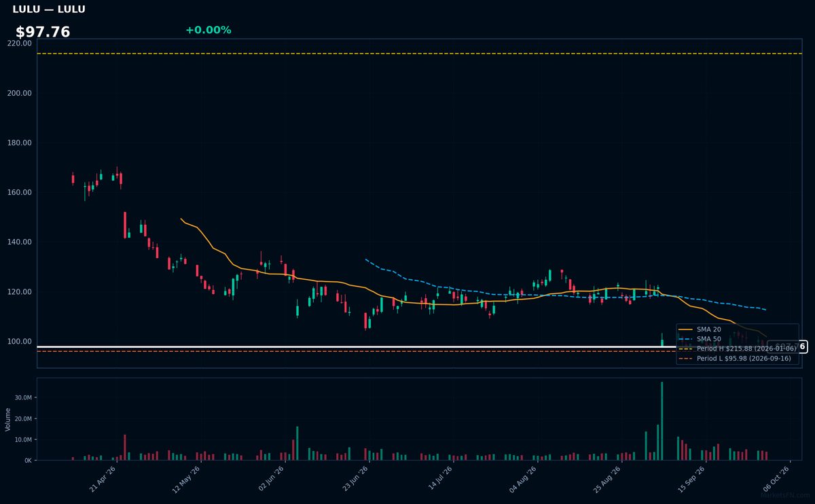The image size is (815, 504).
Task: Select the 160.00 price axis label
Action: pos(20,192)
